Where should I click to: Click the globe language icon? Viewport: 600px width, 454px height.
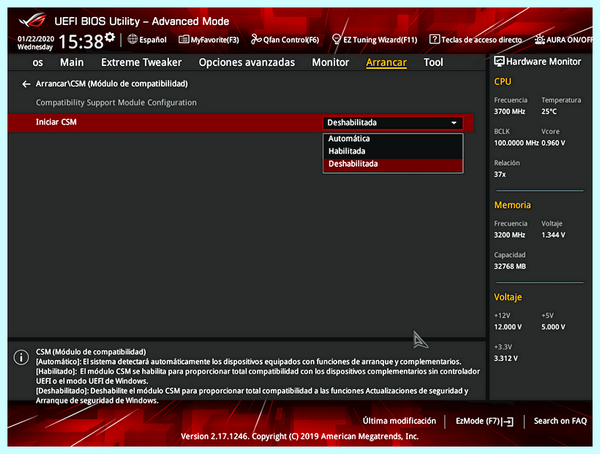coord(132,39)
